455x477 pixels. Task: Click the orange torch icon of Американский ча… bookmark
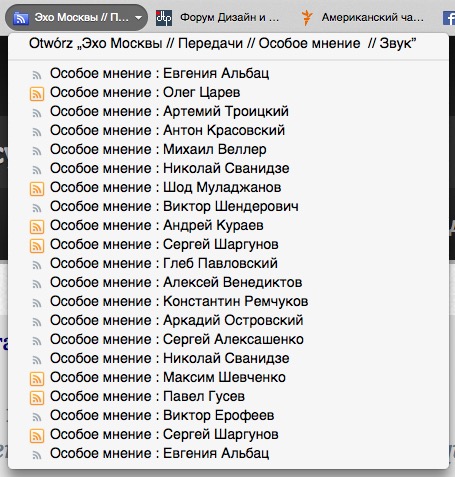pyautogui.click(x=307, y=18)
